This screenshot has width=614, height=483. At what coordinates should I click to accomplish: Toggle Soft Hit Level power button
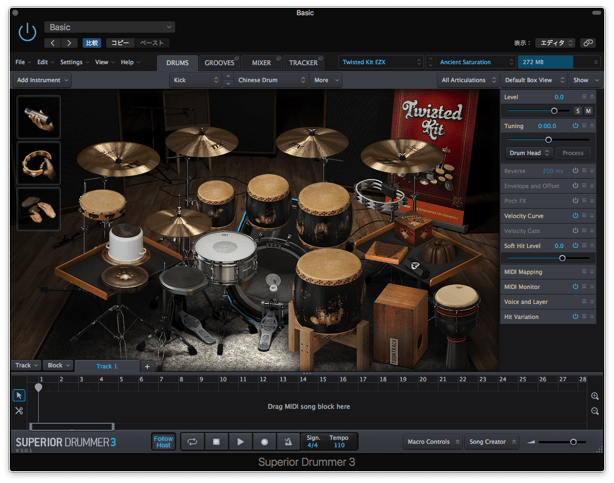point(575,246)
